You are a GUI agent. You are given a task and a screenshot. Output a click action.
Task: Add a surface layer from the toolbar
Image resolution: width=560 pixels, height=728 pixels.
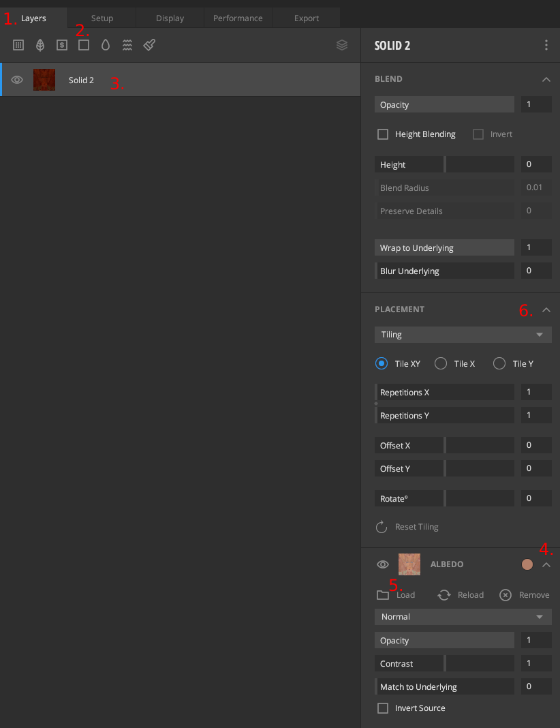[x=18, y=45]
